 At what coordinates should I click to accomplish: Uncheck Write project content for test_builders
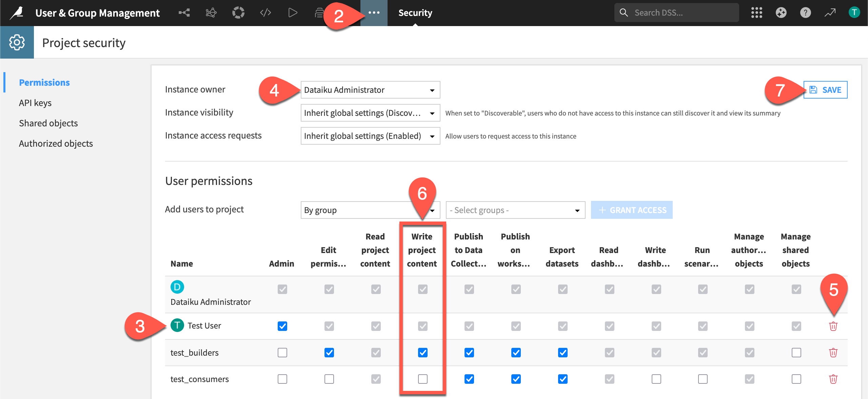(x=422, y=353)
